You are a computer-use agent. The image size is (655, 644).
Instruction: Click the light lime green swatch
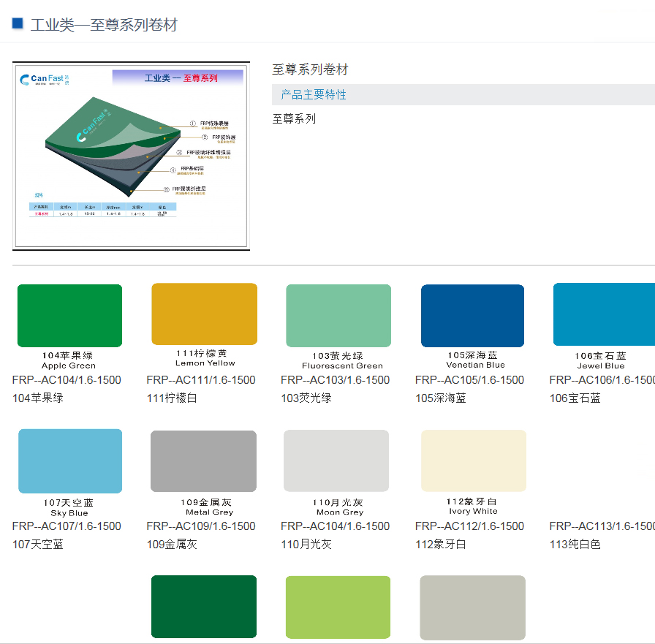pyautogui.click(x=338, y=607)
